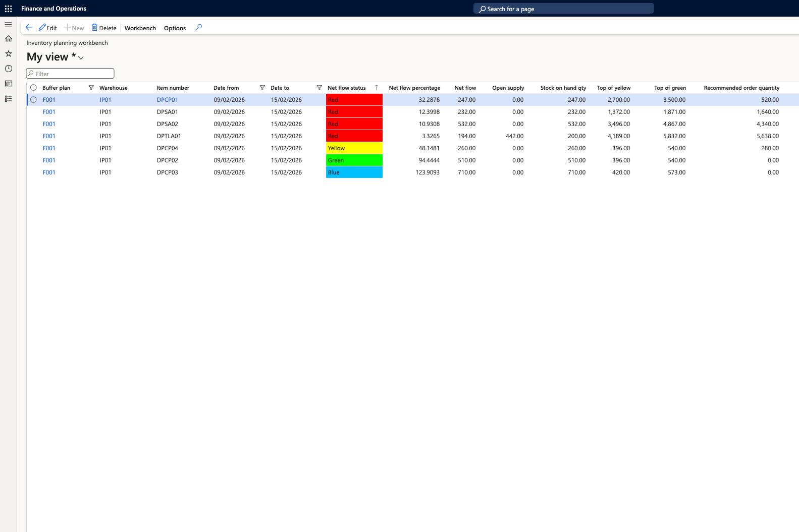Open the Buffer plan column filter

(x=91, y=88)
